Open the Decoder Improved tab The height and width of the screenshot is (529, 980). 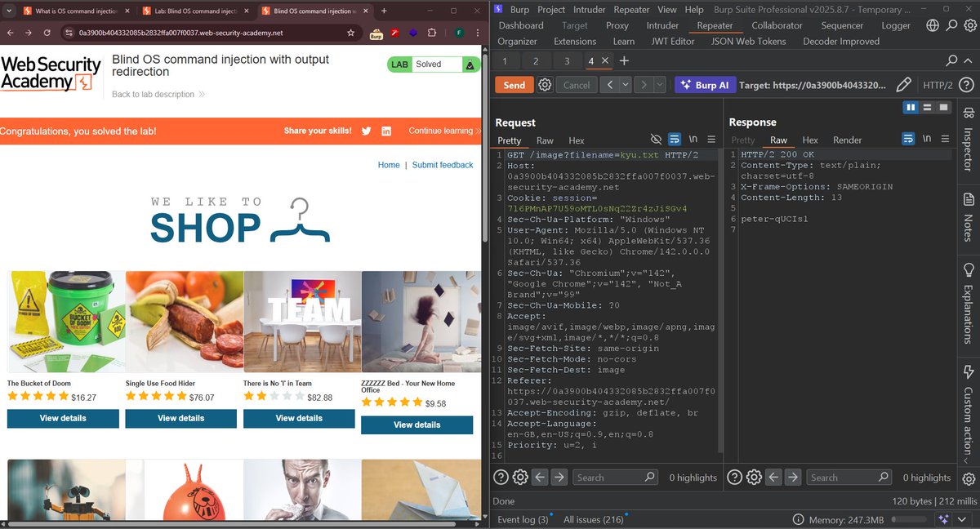tap(841, 41)
